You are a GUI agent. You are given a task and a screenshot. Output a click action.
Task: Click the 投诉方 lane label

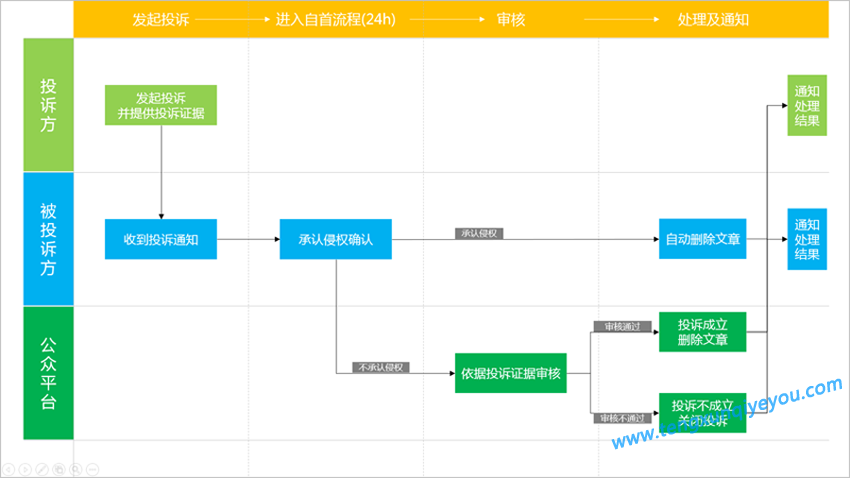coord(48,105)
